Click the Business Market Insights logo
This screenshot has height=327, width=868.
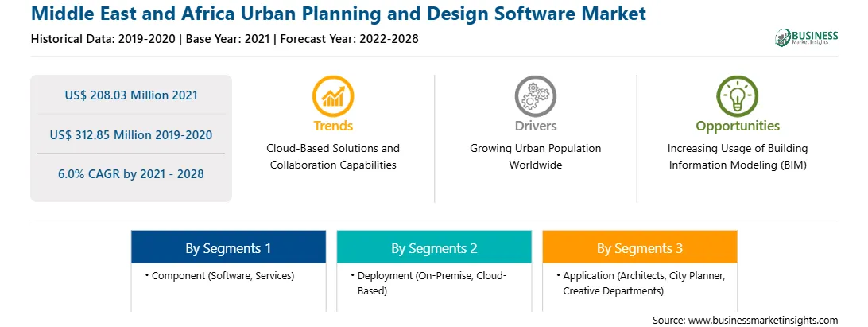(x=807, y=37)
